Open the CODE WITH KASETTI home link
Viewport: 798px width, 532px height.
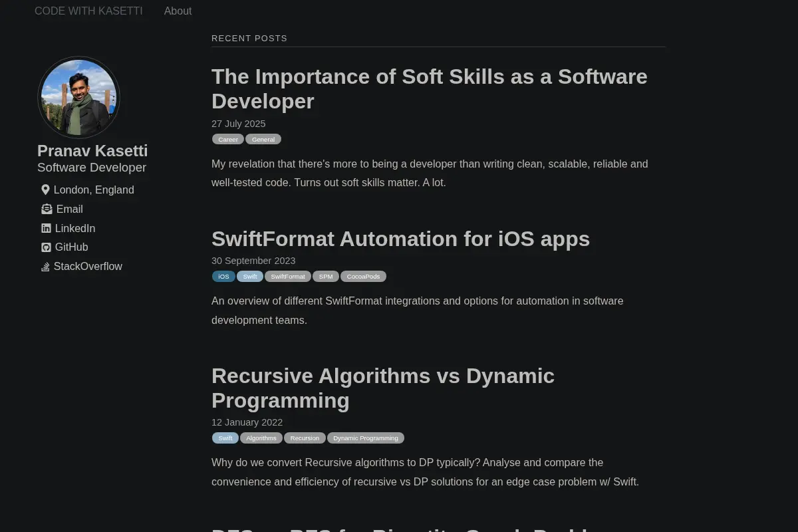click(88, 11)
